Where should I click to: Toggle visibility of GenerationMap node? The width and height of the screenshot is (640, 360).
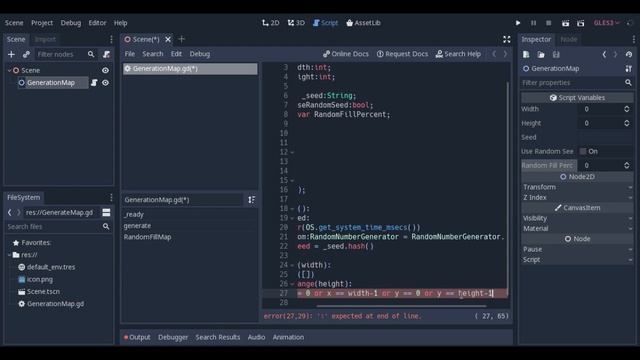tap(105, 83)
